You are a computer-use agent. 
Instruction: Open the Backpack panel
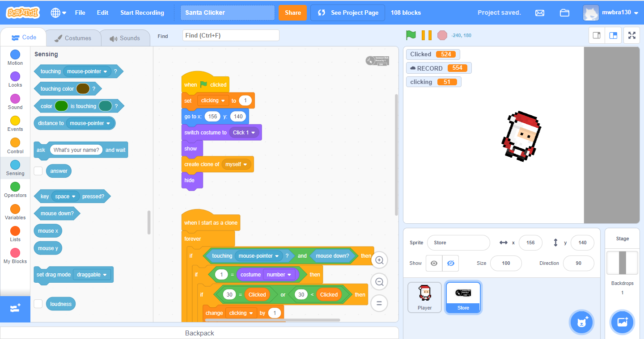pos(199,333)
